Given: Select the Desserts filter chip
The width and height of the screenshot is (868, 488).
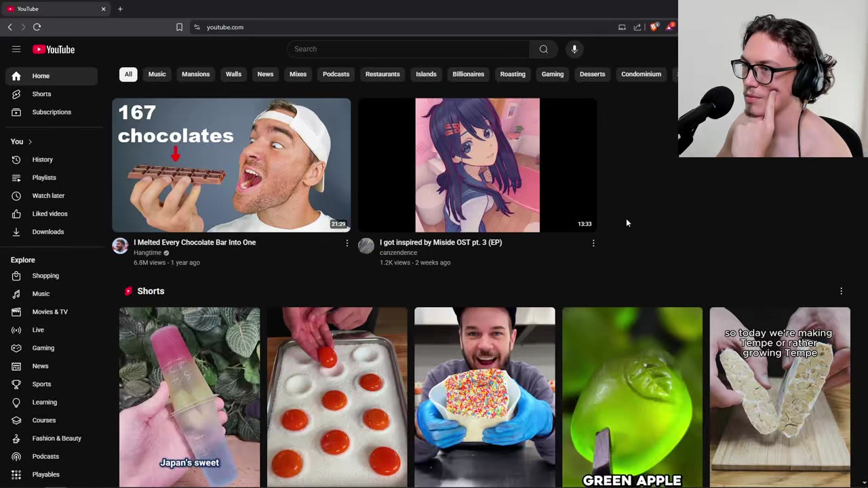Looking at the screenshot, I should 592,74.
